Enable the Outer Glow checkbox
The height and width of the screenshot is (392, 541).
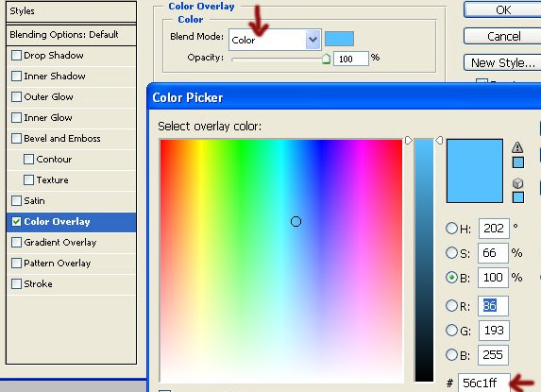click(x=16, y=96)
